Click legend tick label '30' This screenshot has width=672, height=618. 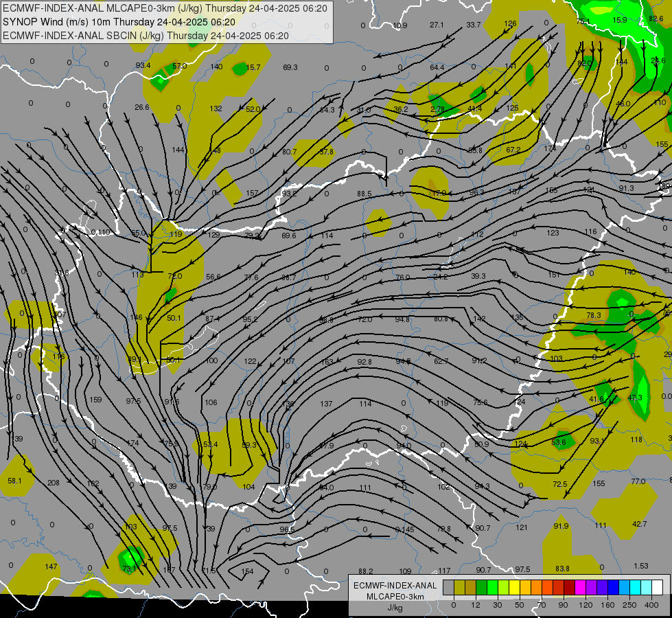pyautogui.click(x=497, y=605)
